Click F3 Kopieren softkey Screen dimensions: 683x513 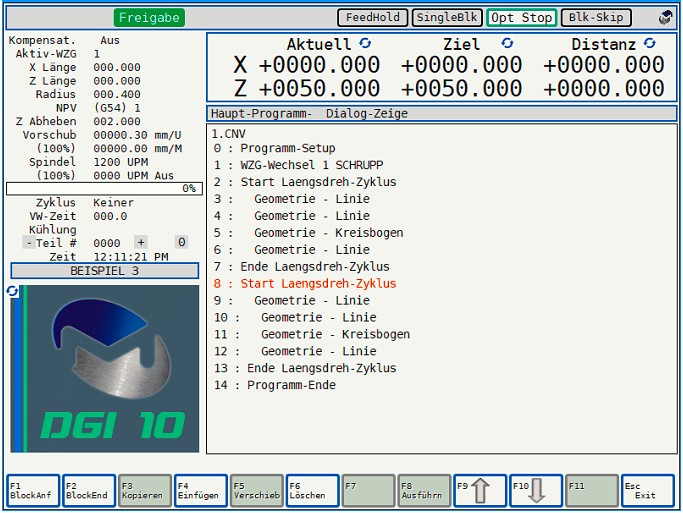[145, 491]
